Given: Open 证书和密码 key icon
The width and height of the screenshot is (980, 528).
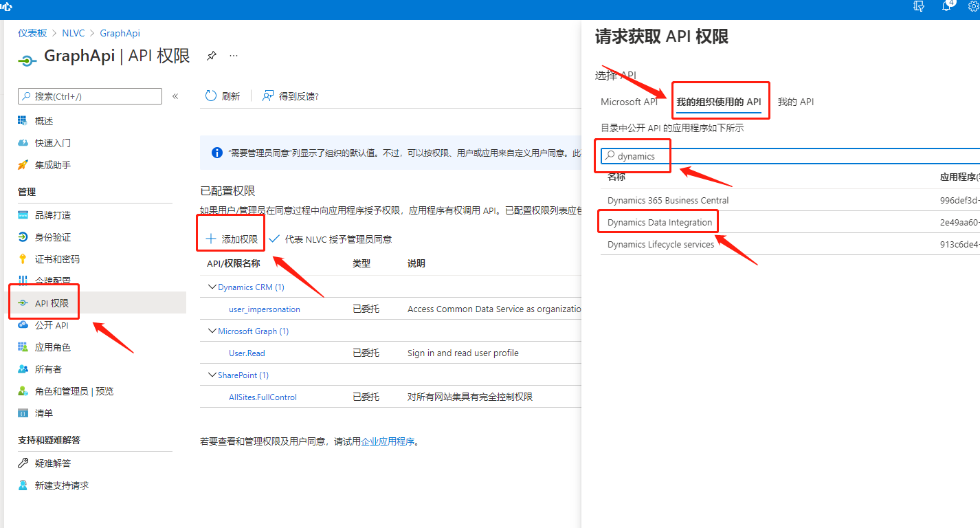Looking at the screenshot, I should 23,259.
